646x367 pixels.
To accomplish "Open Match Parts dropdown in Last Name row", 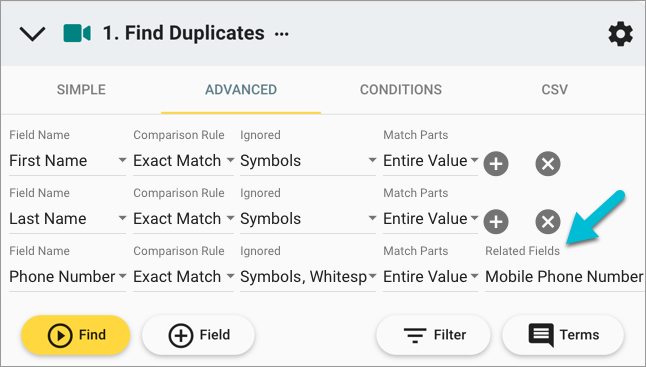I will (x=431, y=219).
